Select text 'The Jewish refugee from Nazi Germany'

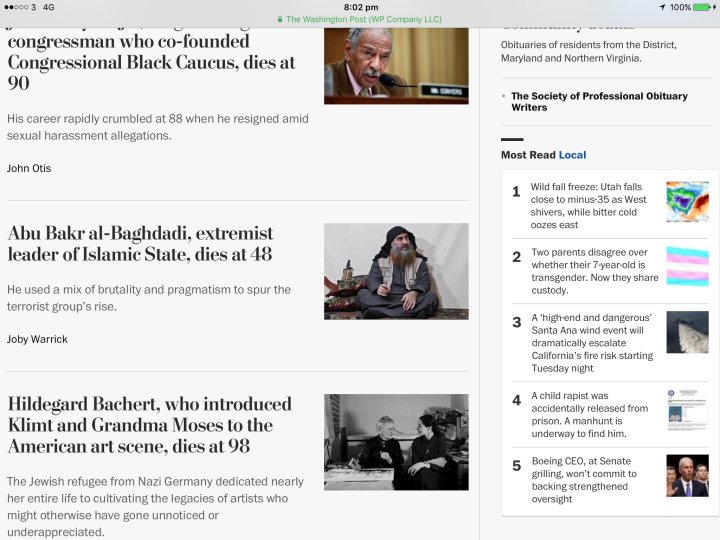[110, 482]
